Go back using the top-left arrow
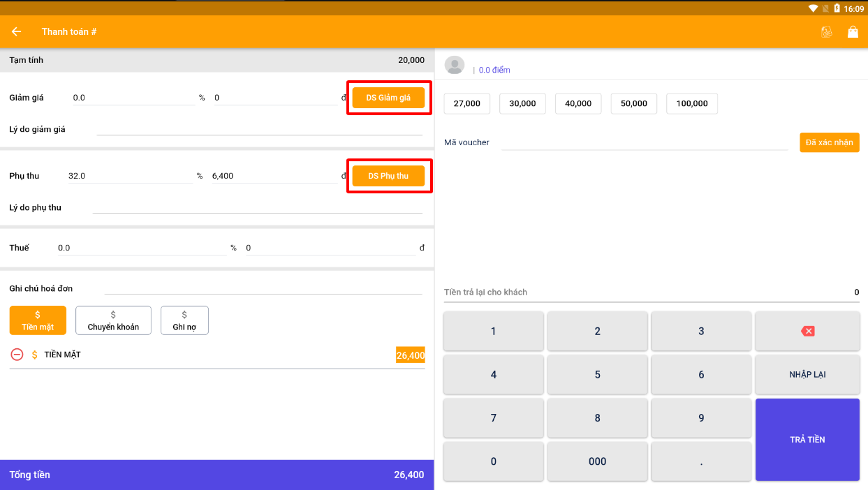The image size is (868, 490). [x=16, y=31]
